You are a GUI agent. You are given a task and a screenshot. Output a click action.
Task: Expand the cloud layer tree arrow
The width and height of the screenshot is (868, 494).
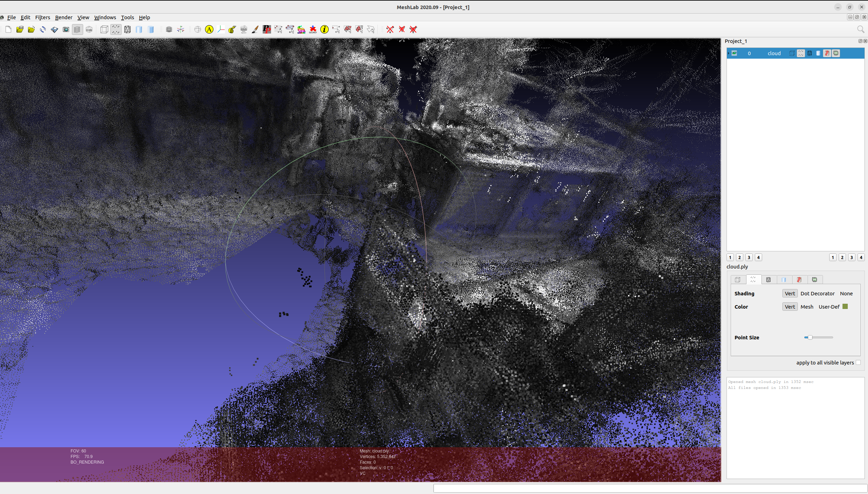(x=729, y=53)
